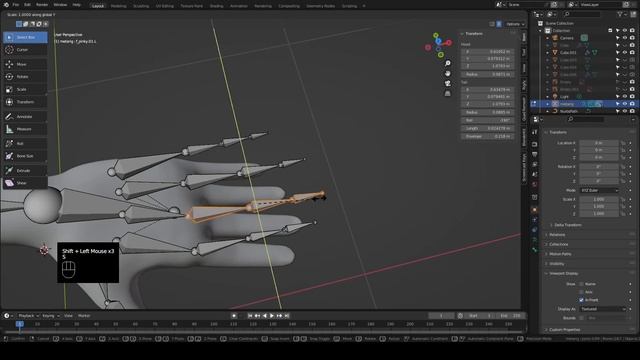640x360 pixels.
Task: Switch to the Shading workspace tab
Action: click(216, 6)
